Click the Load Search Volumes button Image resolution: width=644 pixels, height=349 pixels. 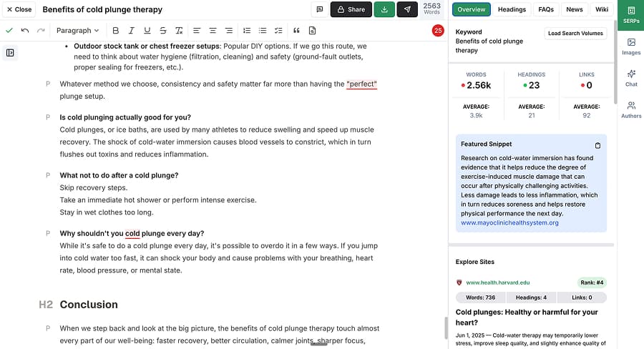(575, 34)
